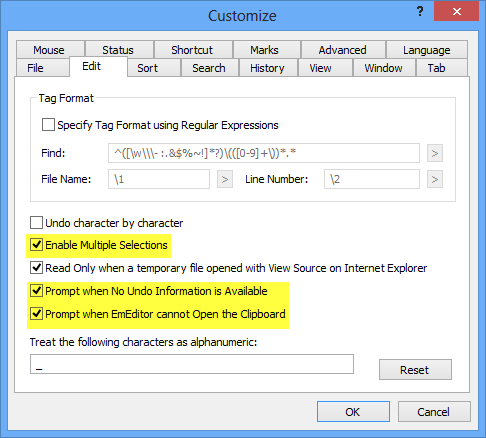Open the History tab
The height and width of the screenshot is (438, 486).
(x=267, y=68)
